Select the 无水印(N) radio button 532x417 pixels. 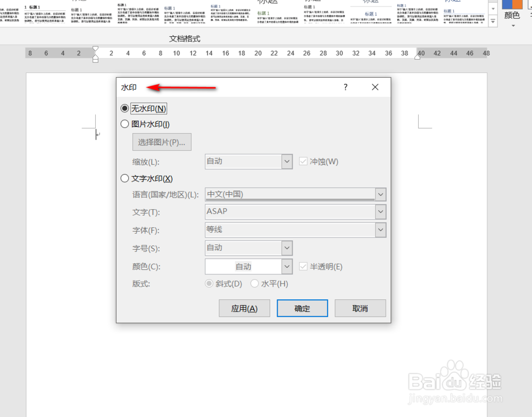click(x=124, y=108)
